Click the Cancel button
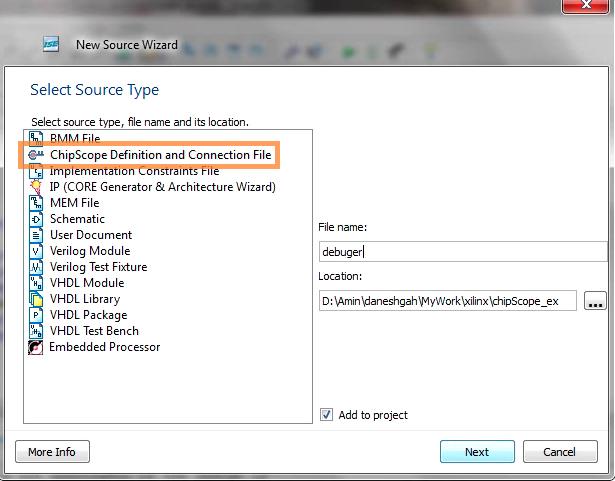The height and width of the screenshot is (481, 615). 560,452
